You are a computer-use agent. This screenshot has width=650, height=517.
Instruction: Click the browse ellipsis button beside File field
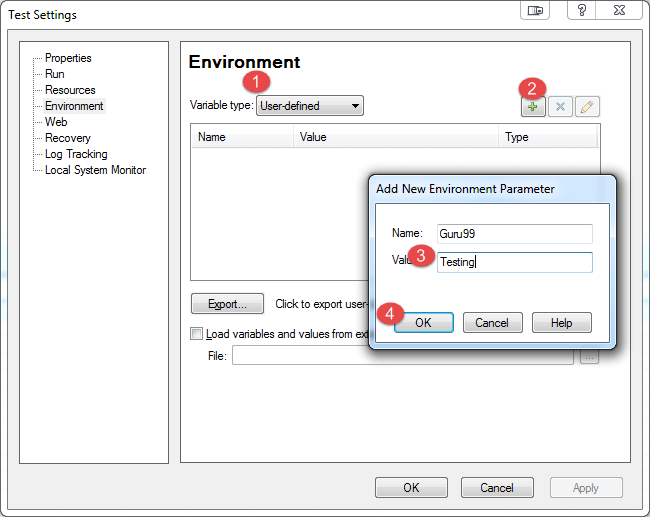point(589,356)
